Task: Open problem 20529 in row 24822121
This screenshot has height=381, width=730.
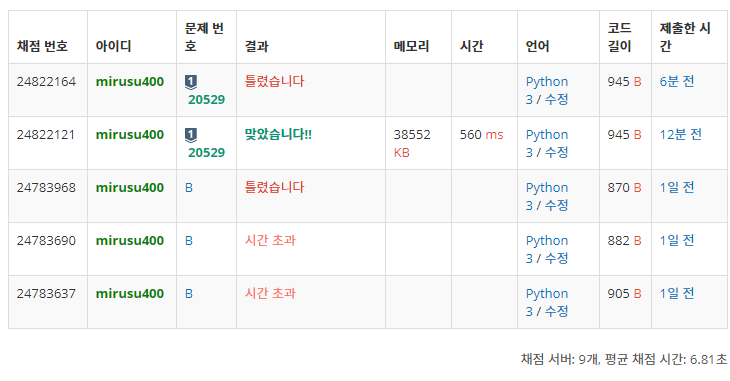Action: click(206, 153)
